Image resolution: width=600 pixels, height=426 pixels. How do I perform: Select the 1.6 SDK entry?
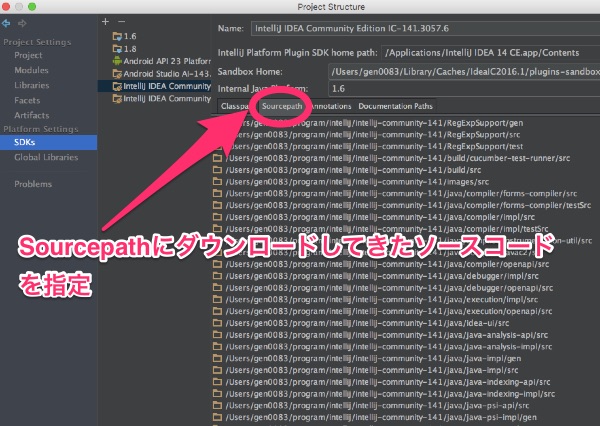(130, 36)
